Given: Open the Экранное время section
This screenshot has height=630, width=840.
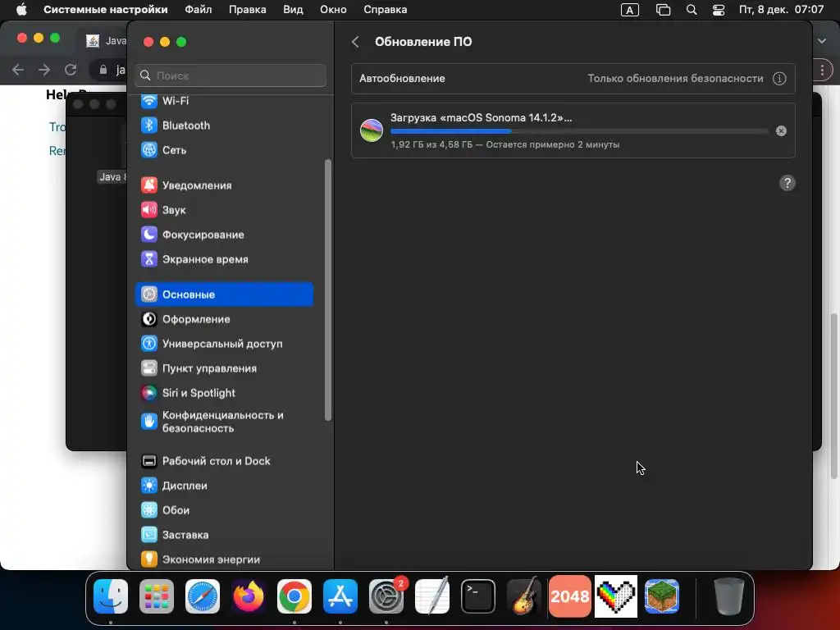Looking at the screenshot, I should [x=224, y=259].
